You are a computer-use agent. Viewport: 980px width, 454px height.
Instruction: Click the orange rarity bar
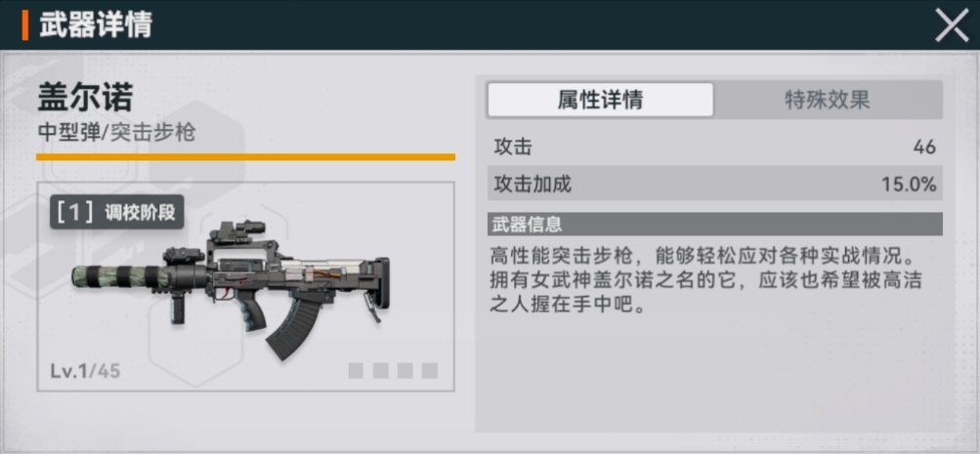245,157
